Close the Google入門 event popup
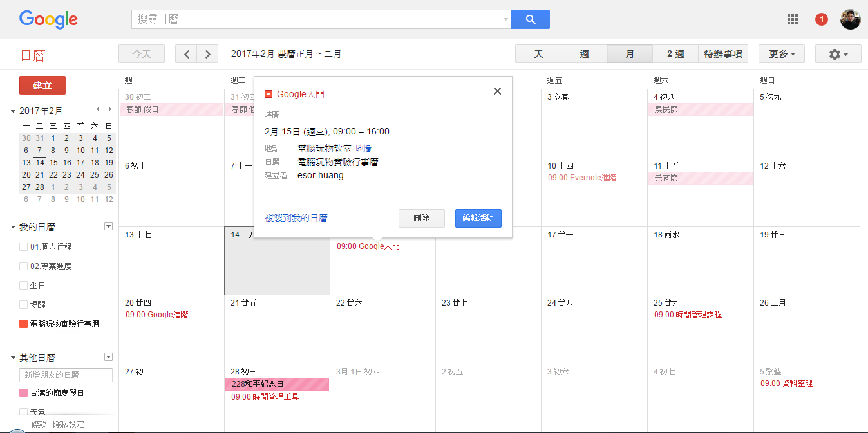Viewport: 868px width, 433px height. tap(497, 91)
